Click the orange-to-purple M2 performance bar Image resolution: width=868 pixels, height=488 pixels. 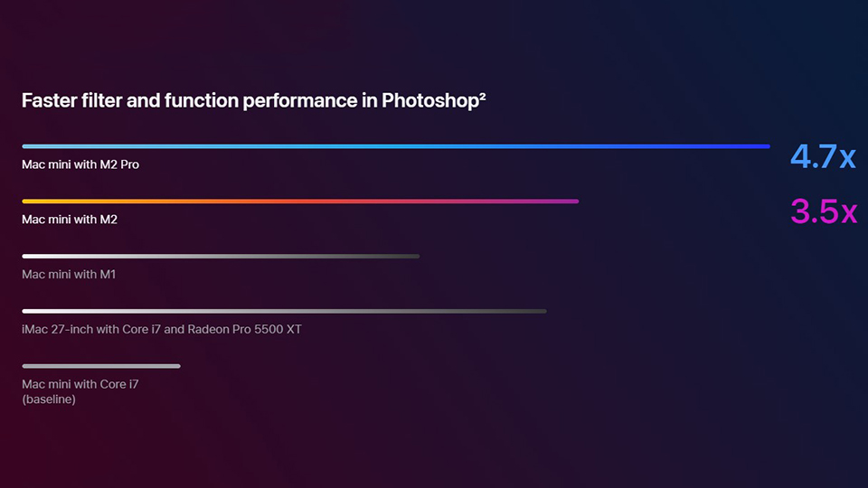(x=299, y=202)
